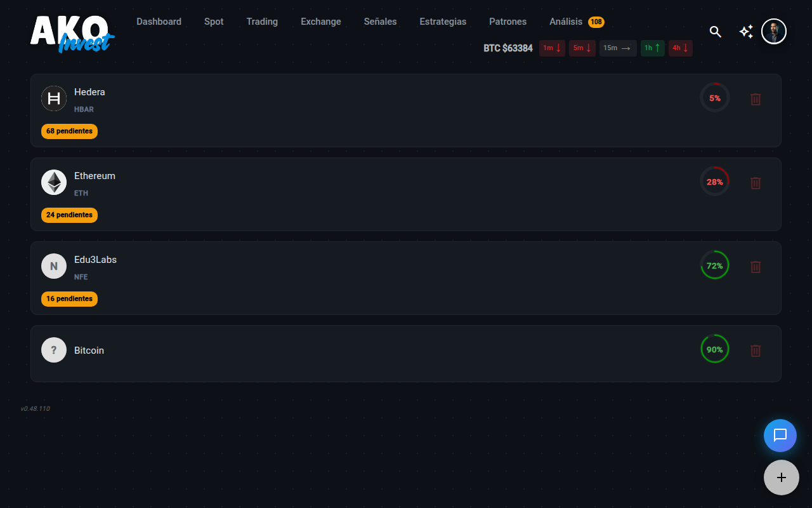
Task: Delete the Hedera row with trash icon
Action: coord(756,99)
